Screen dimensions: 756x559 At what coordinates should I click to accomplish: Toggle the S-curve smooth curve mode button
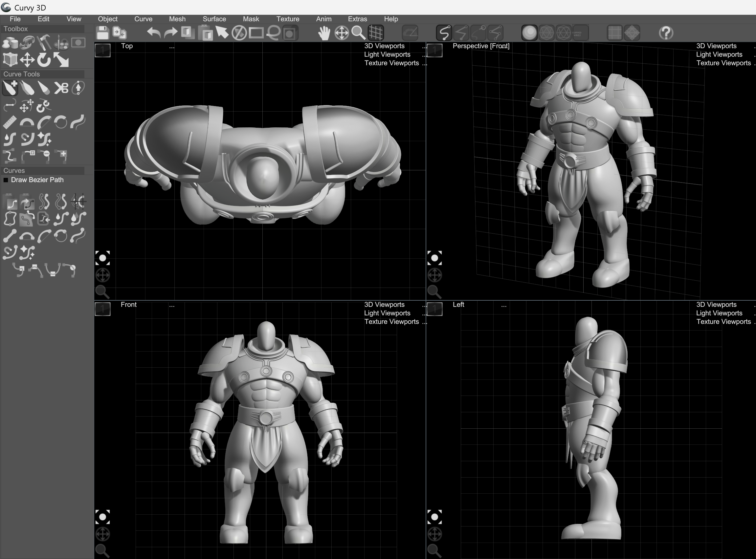(444, 33)
